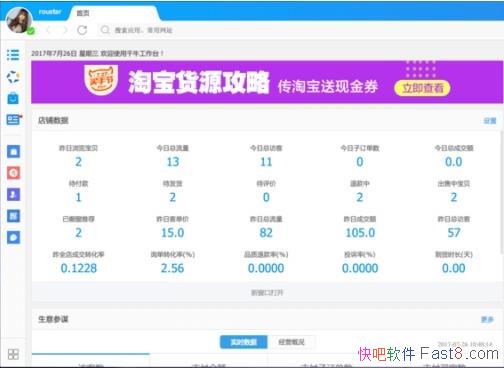
Task: Click the conversion rate value 0.1228
Action: (79, 268)
